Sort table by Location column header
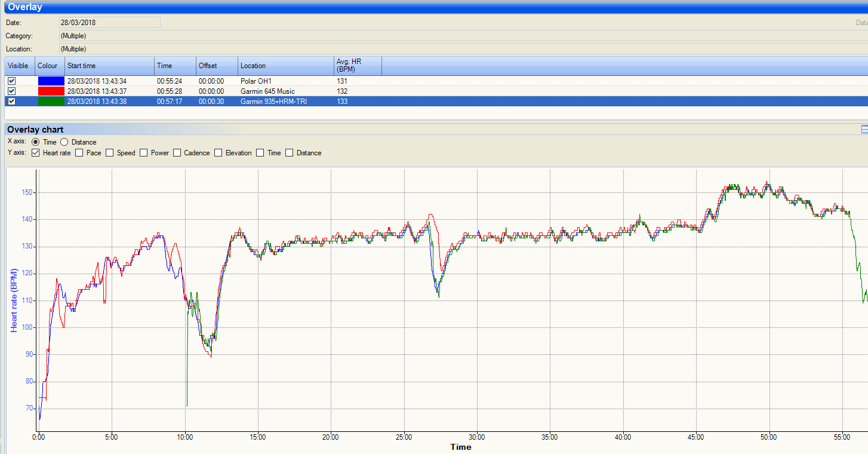This screenshot has width=868, height=454. (x=285, y=66)
